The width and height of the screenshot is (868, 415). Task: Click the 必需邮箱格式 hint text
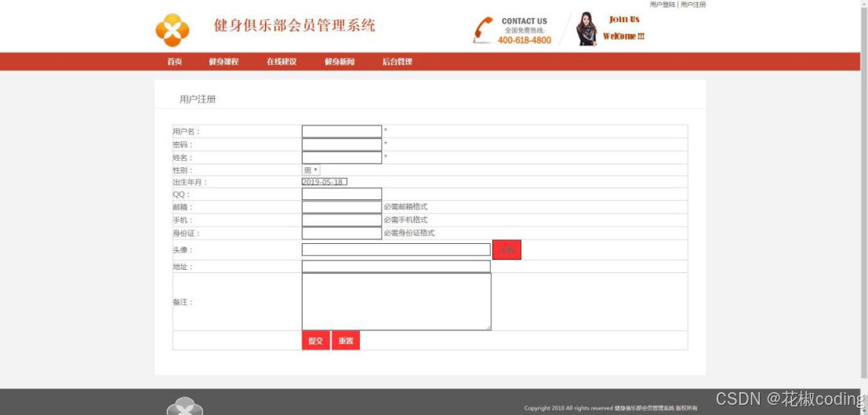pyautogui.click(x=405, y=207)
